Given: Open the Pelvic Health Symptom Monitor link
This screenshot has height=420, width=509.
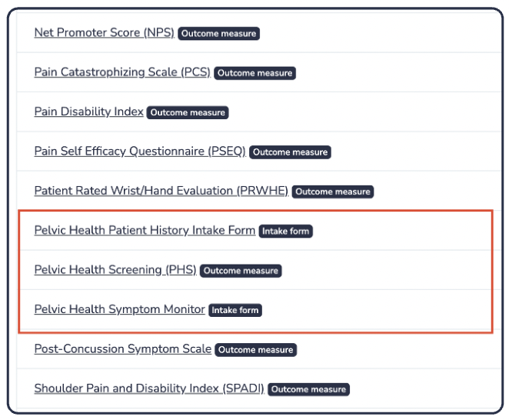Looking at the screenshot, I should pos(119,309).
